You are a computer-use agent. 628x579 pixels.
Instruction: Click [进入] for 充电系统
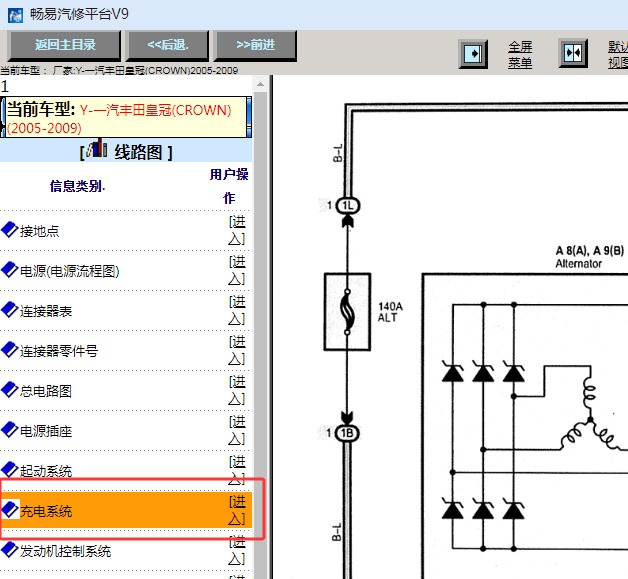237,511
